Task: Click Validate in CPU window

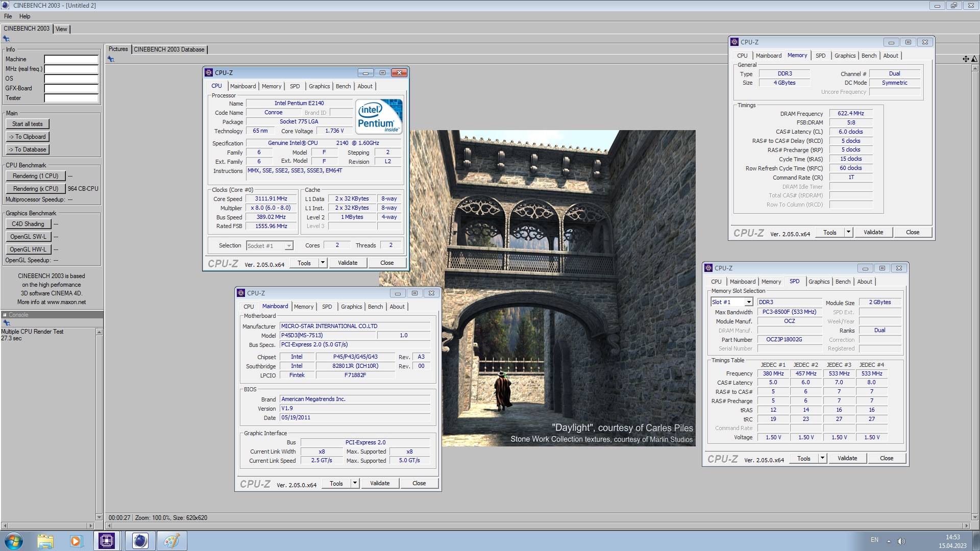Action: pos(348,263)
